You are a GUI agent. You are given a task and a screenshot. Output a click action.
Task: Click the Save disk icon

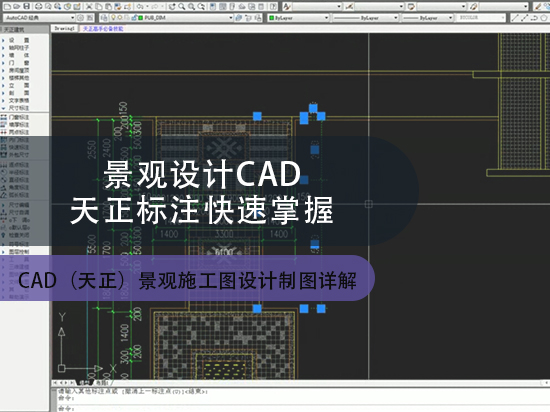[27, 6]
